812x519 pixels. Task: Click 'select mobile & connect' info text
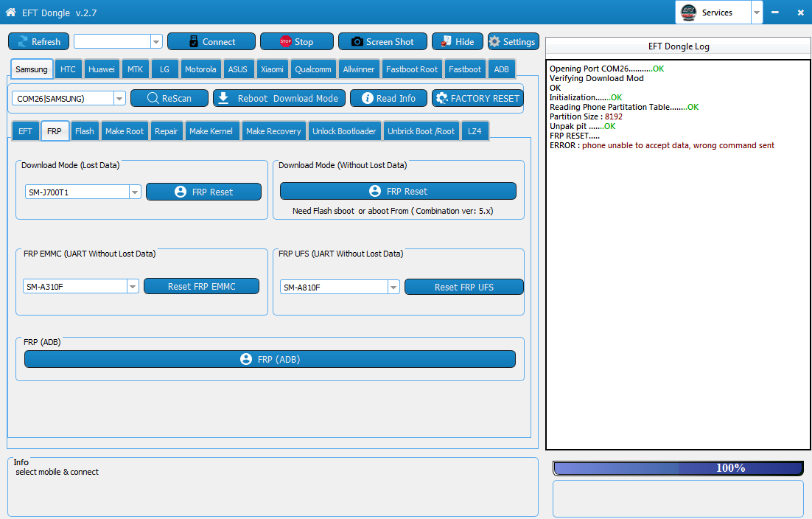click(57, 472)
